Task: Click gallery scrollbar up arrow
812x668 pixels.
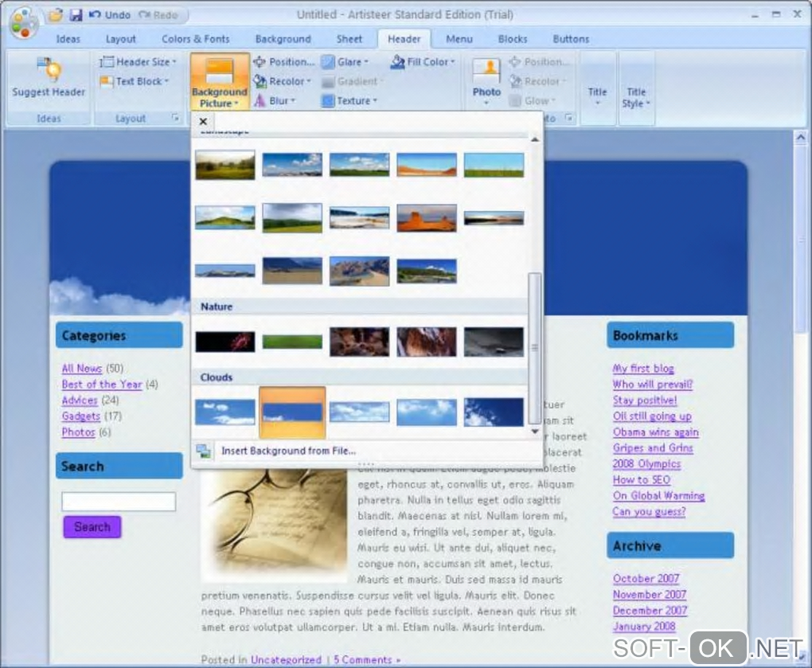Action: pos(535,139)
